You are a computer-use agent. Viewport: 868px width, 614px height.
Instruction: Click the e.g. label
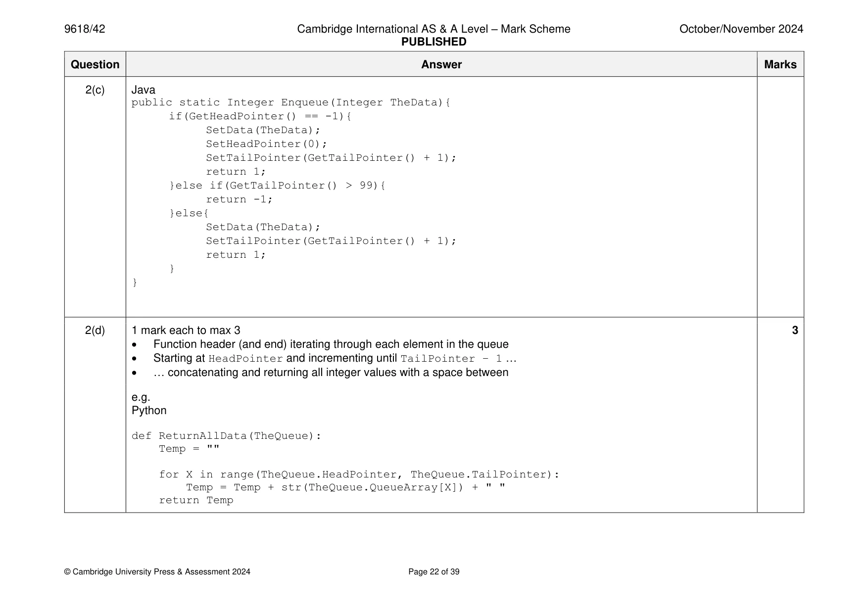(x=141, y=397)
